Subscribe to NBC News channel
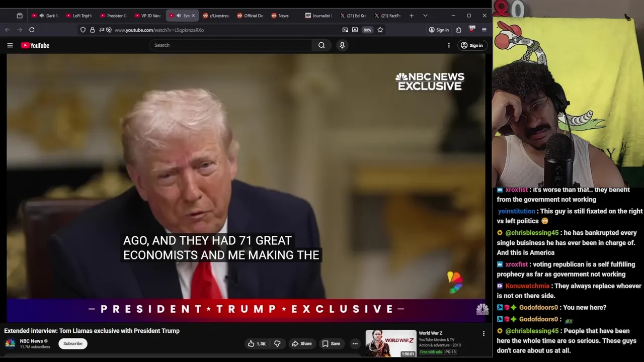Screen dimensions: 644x362 coord(73,343)
